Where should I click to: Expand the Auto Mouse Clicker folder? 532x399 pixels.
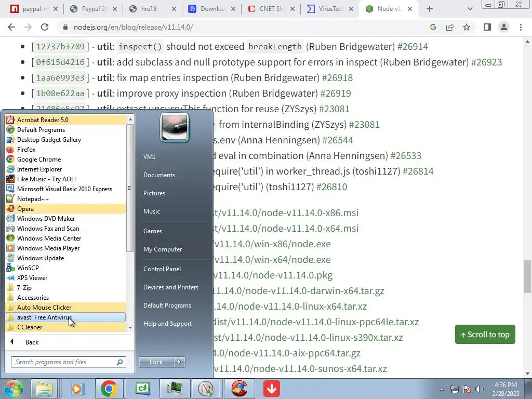pyautogui.click(x=65, y=308)
